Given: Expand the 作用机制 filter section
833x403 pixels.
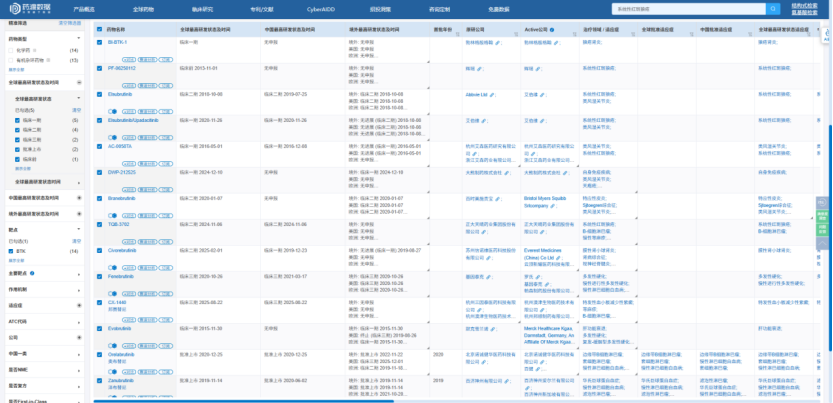Looking at the screenshot, I should (x=79, y=289).
